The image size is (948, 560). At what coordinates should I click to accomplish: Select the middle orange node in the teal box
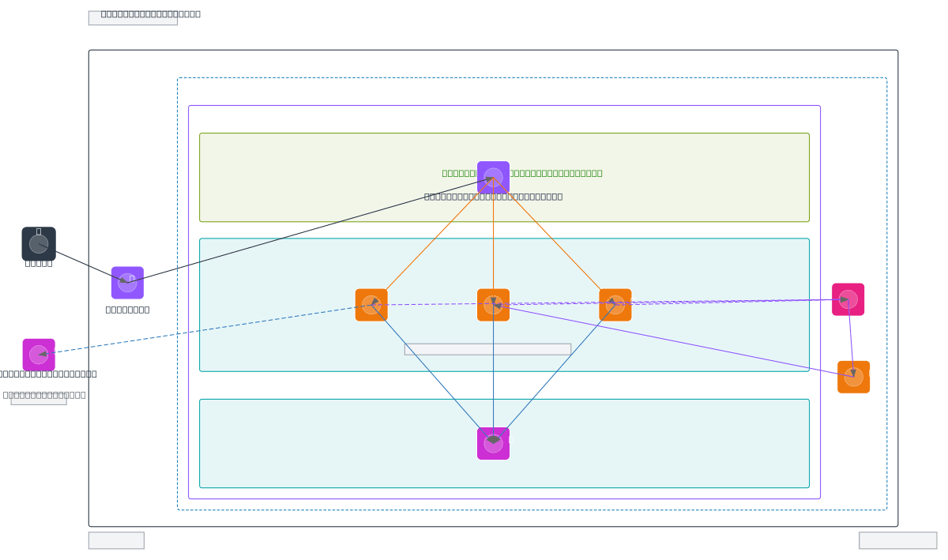(x=493, y=305)
